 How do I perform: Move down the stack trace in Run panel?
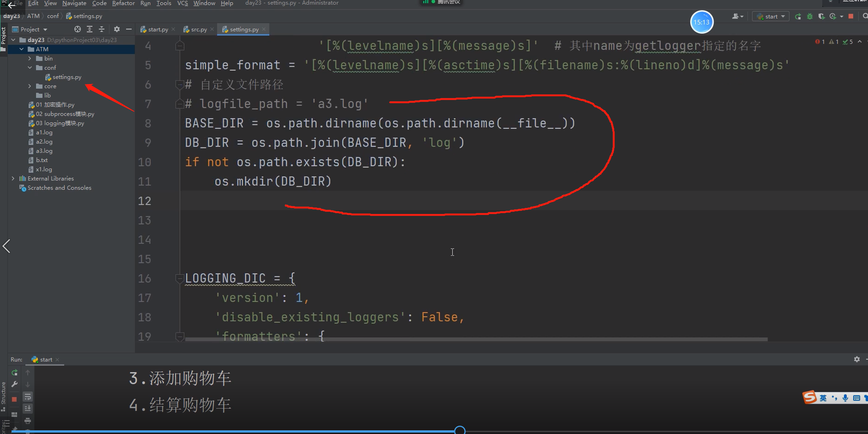(28, 384)
